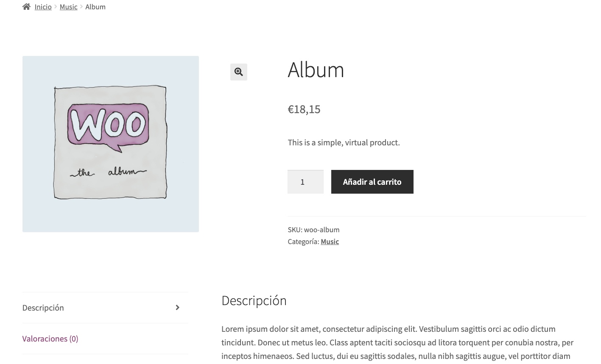Click the Album breadcrumb text
Image resolution: width=601 pixels, height=364 pixels.
point(95,7)
